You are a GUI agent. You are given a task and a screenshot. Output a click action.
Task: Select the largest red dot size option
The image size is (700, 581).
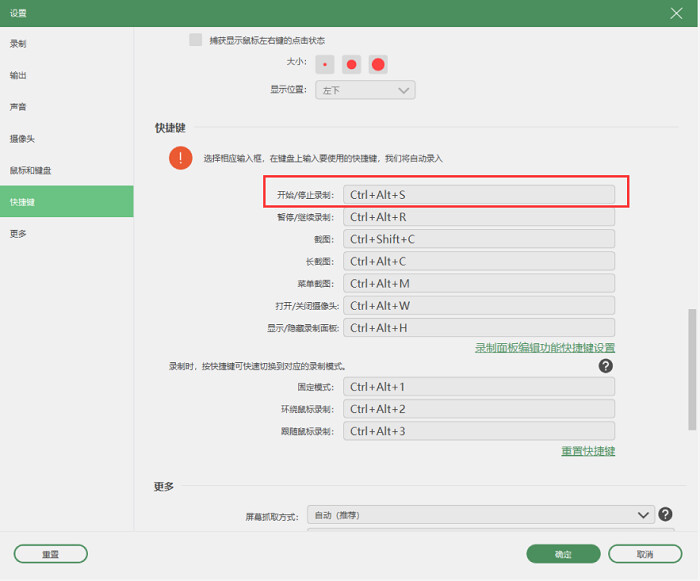(378, 65)
